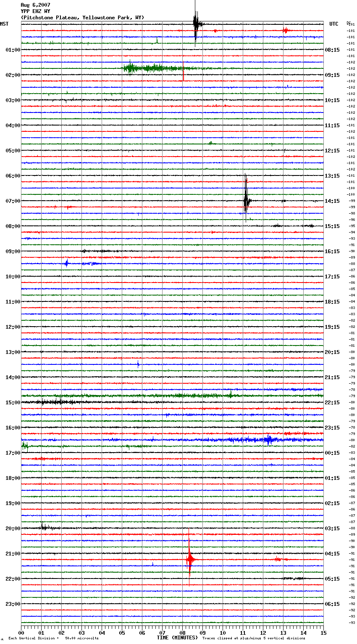Select the MST row label "07:00"

pyautogui.click(x=13, y=201)
